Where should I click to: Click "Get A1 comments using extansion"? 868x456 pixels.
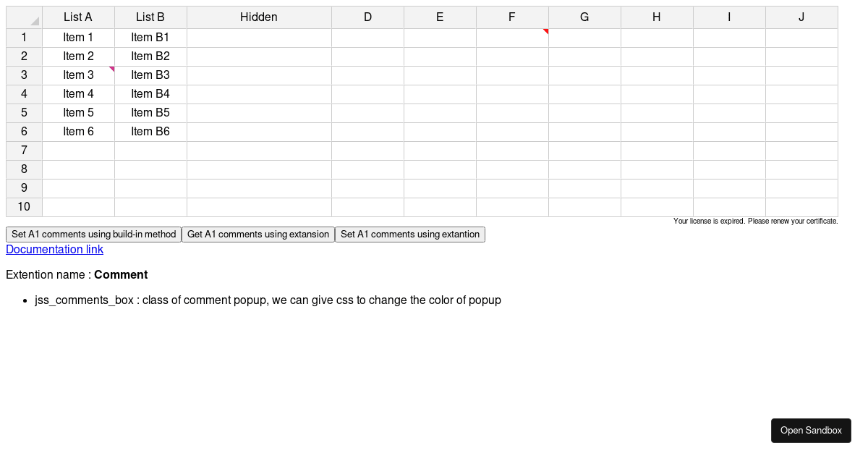tap(258, 234)
